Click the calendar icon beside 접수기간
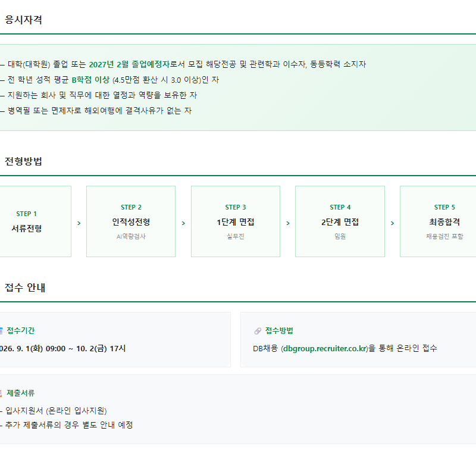This screenshot has width=476, height=456. tap(1, 331)
